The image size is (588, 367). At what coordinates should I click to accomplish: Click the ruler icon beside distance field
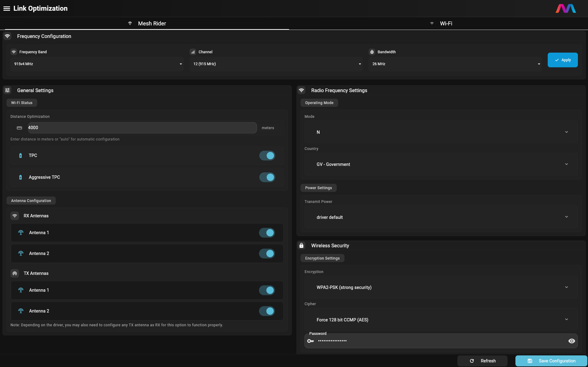19,128
